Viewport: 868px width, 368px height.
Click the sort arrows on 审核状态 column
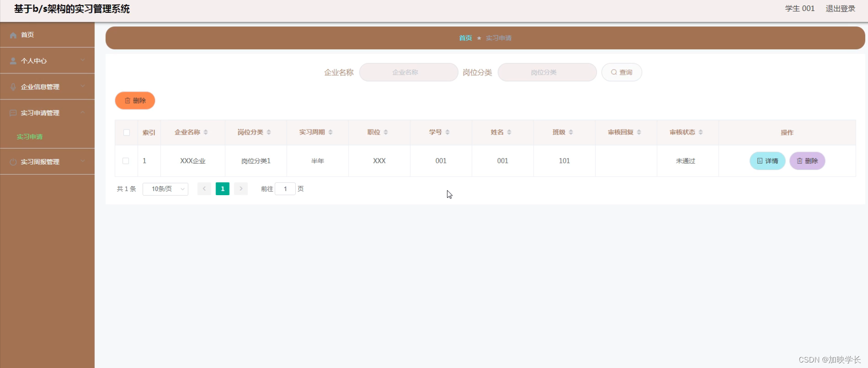[x=701, y=132]
